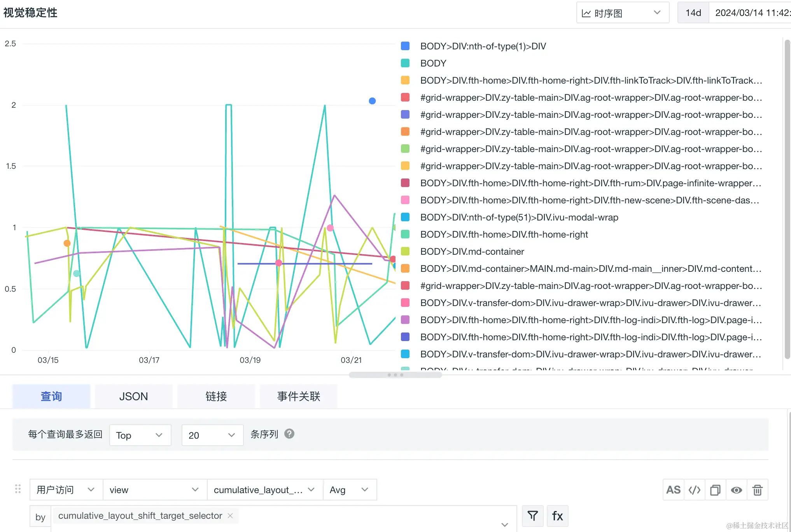Open the 时序图 chart type dropdown
Viewport: 791px width, 532px height.
622,13
